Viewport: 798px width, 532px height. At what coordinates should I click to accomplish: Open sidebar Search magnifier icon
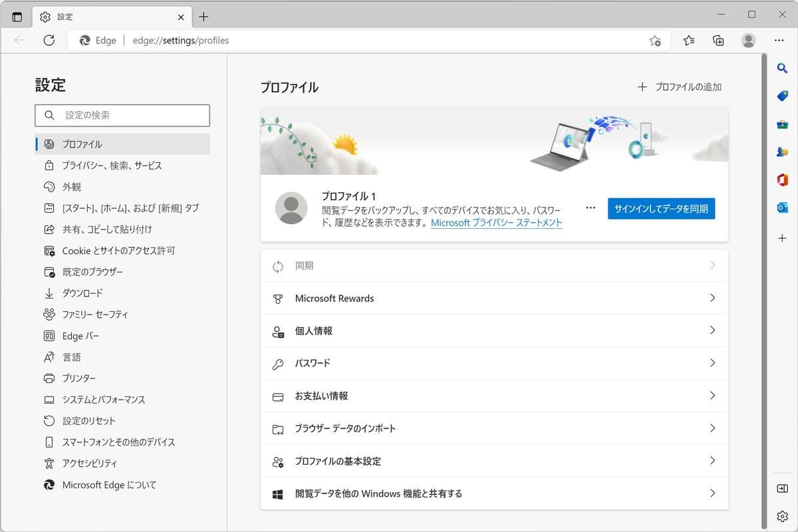[x=782, y=68]
